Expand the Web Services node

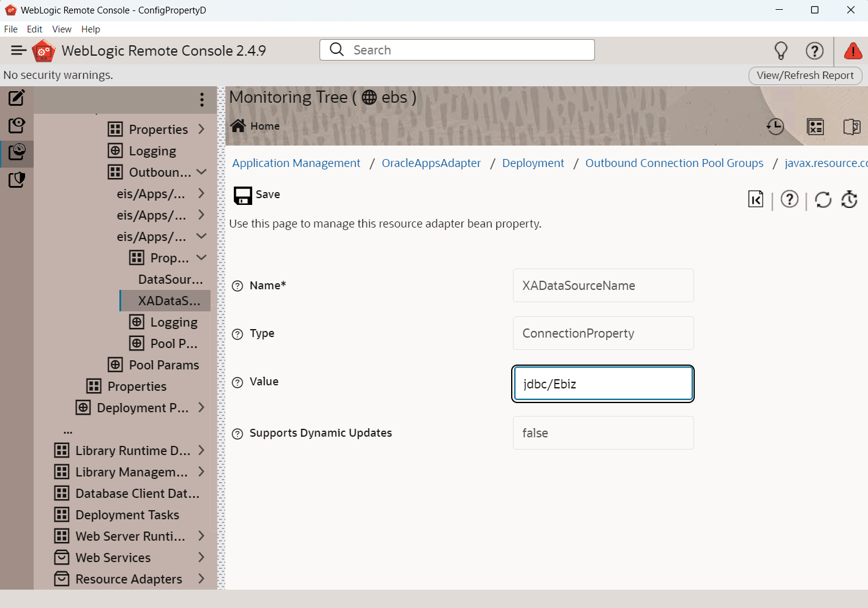[x=201, y=557]
